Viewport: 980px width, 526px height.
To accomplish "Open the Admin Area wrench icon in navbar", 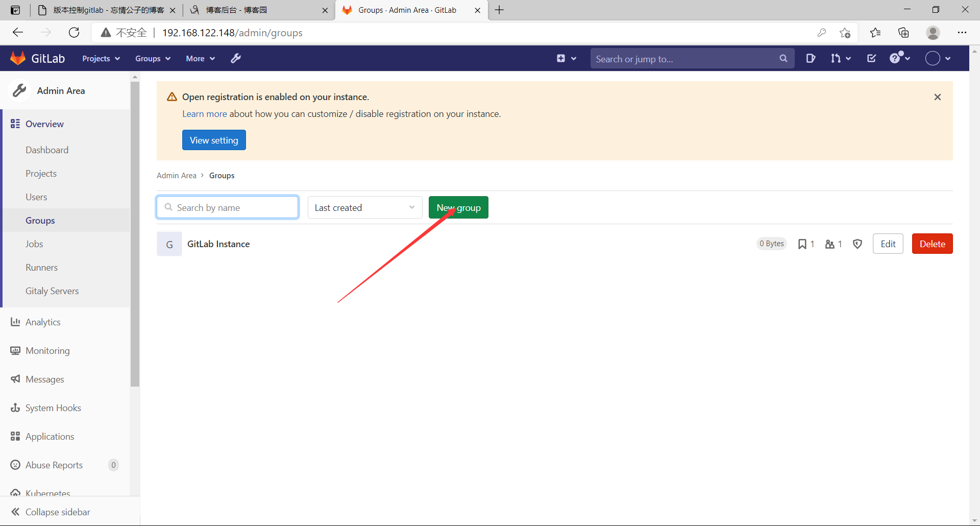I will (235, 58).
